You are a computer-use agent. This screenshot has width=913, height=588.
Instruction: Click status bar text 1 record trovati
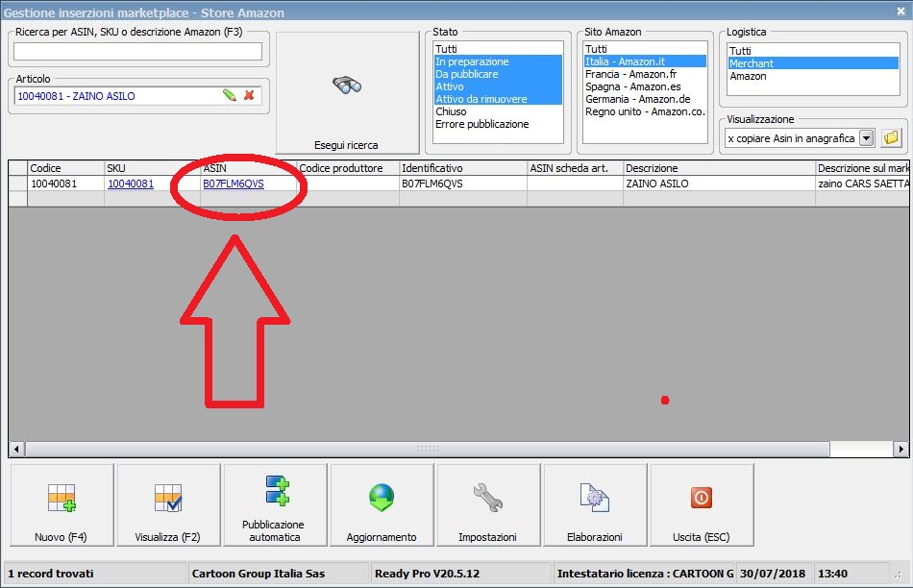point(51,574)
